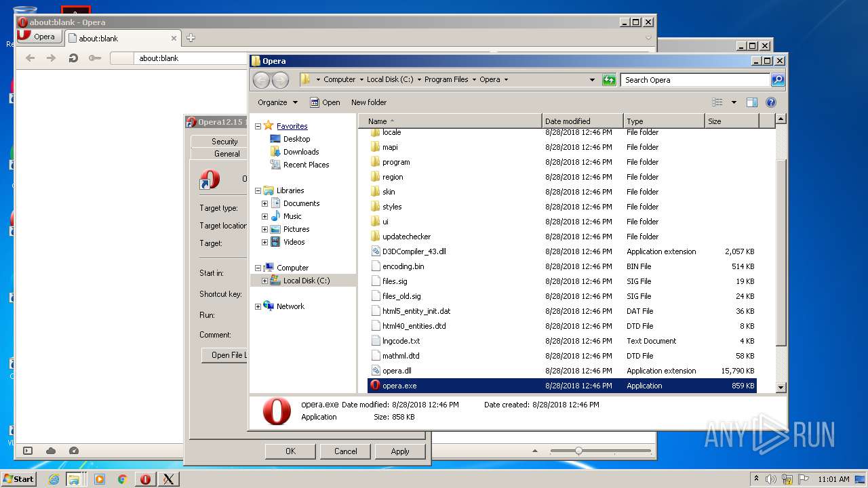Reload the page in Opera browser
This screenshot has height=488, width=868.
73,58
